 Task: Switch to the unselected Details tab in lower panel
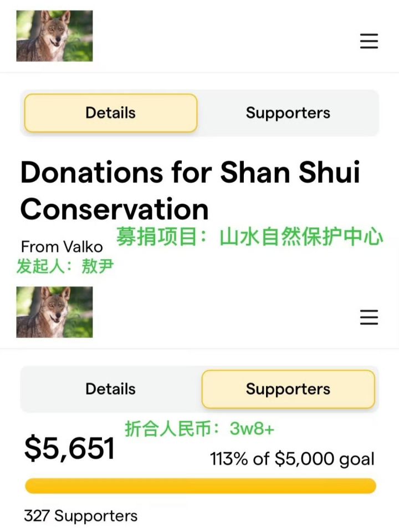(111, 389)
